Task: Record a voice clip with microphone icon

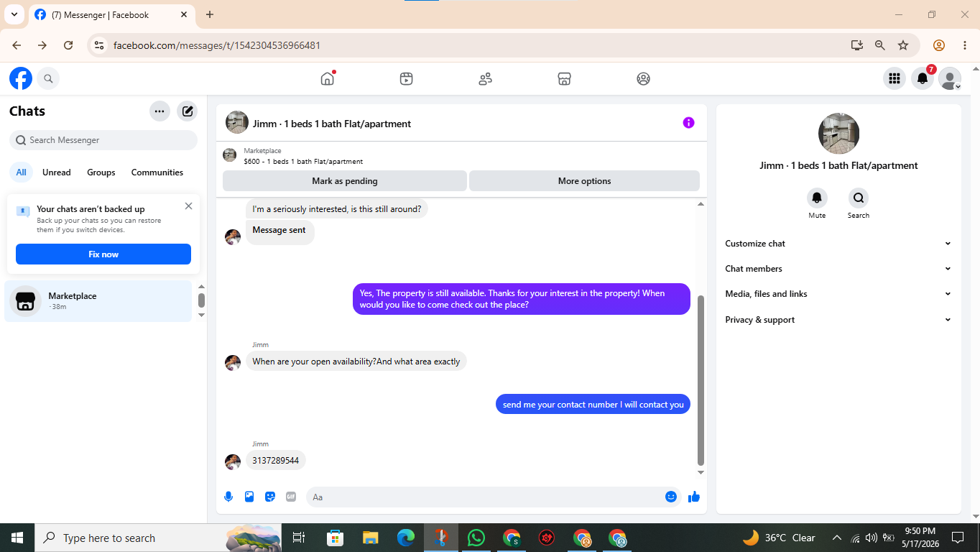Action: pos(228,497)
